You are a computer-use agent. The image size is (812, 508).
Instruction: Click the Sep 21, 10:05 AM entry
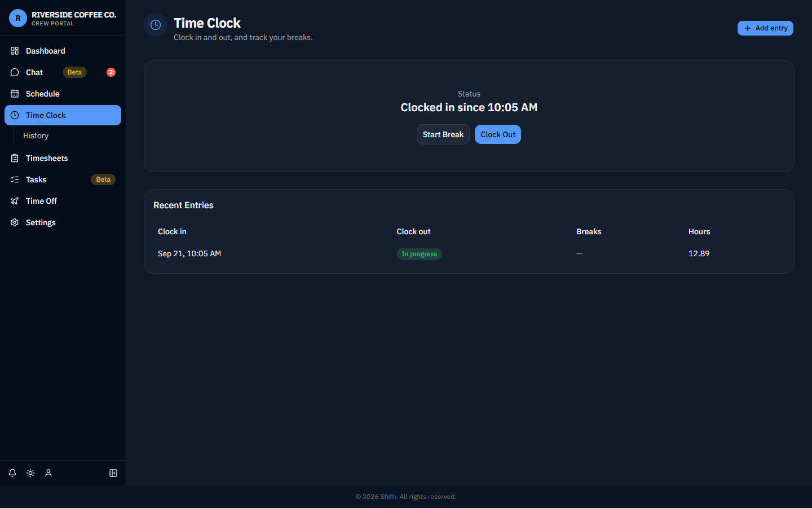189,253
